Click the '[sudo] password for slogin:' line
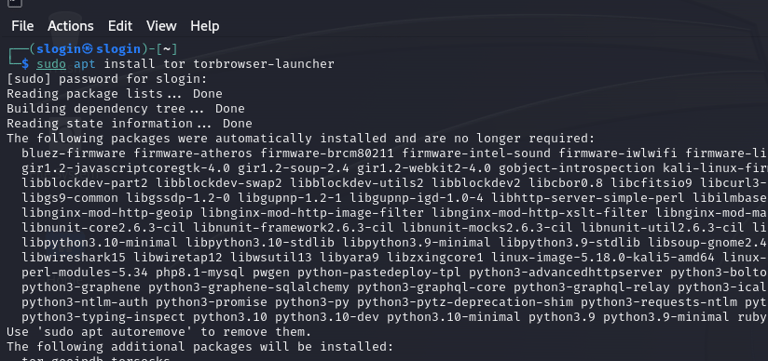 pyautogui.click(x=107, y=79)
